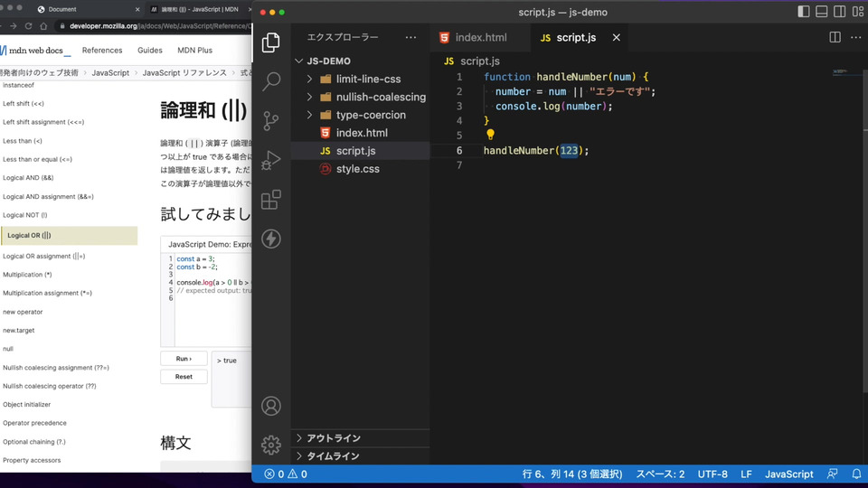Open customize layout icon
This screenshot has height=488, width=868.
tap(857, 12)
